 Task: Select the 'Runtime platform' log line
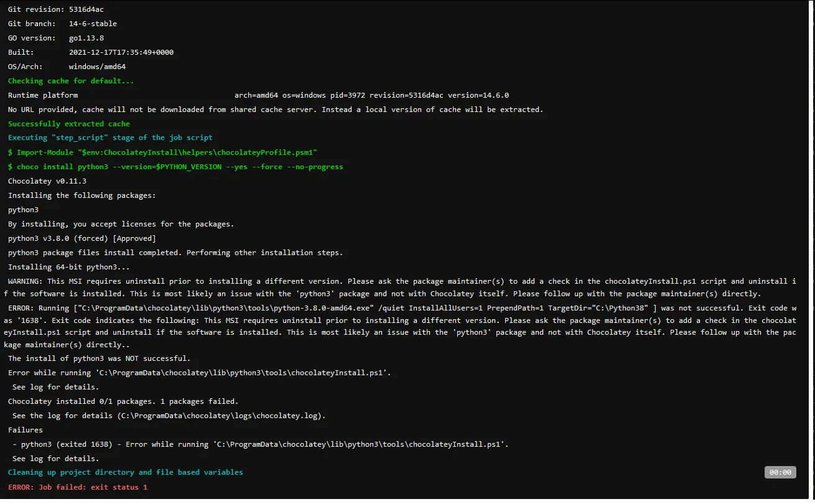point(258,95)
